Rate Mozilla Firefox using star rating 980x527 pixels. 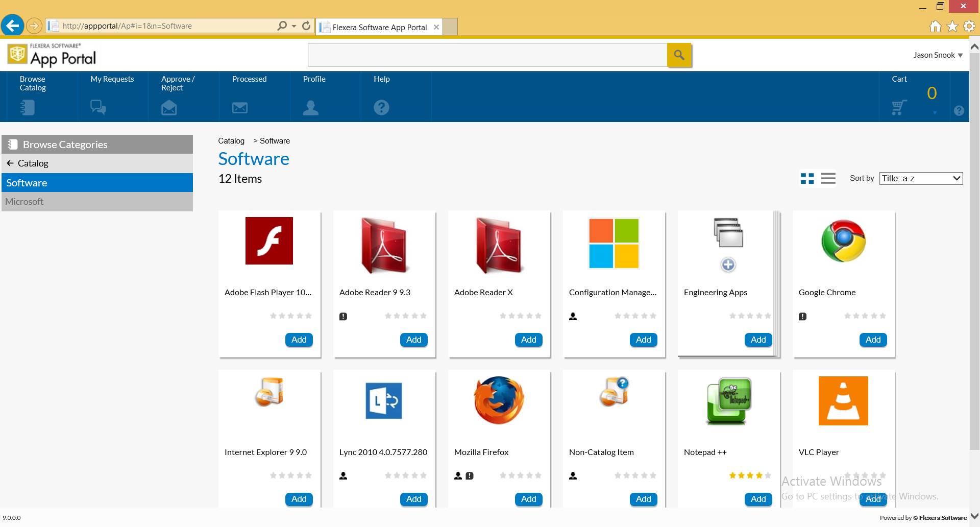coord(520,475)
